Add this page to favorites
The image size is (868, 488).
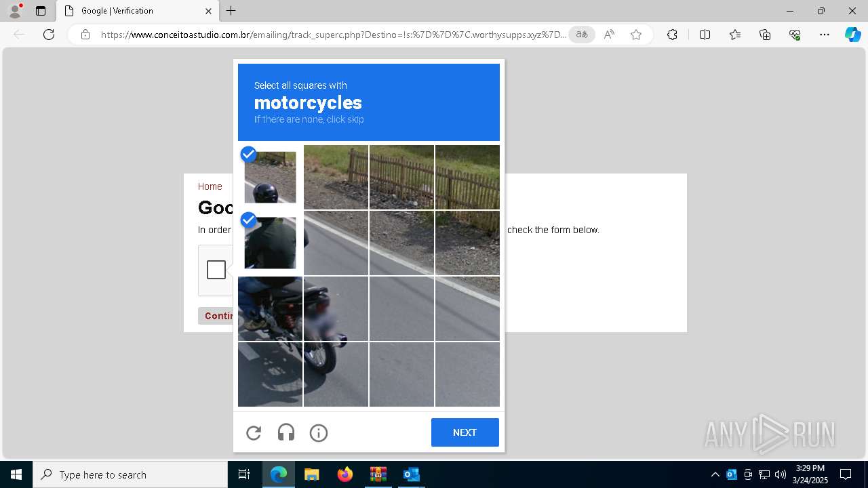[x=636, y=35]
